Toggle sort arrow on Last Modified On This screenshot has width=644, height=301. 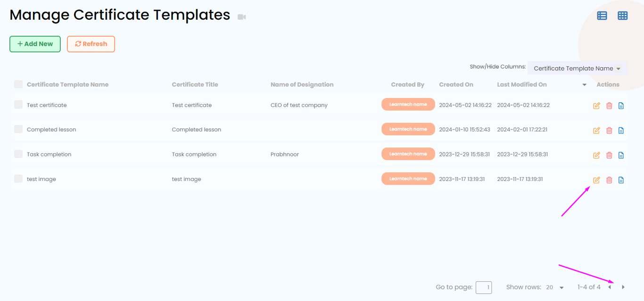click(x=585, y=85)
